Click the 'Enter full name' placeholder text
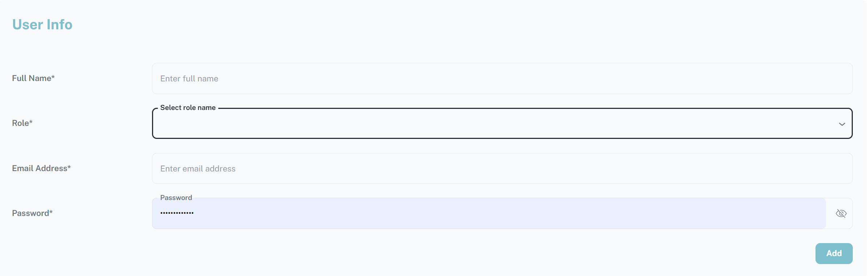Viewport: 868px width, 276px height. coord(189,78)
